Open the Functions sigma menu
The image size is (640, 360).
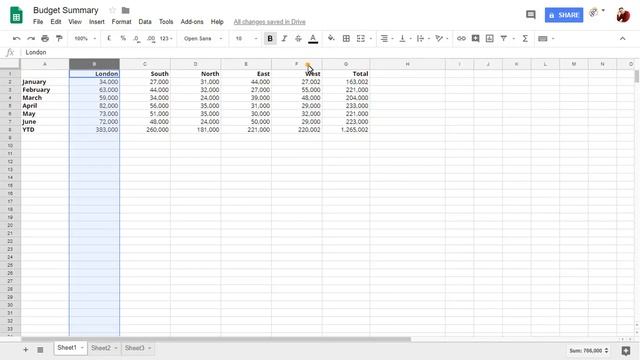pos(525,38)
